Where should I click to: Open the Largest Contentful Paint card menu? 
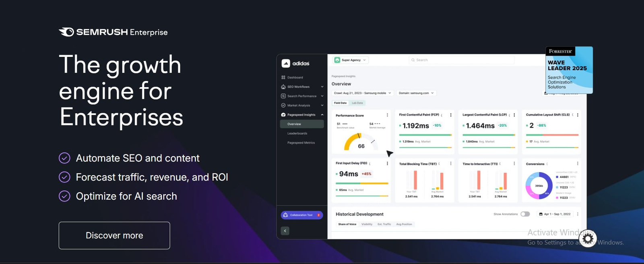[514, 115]
